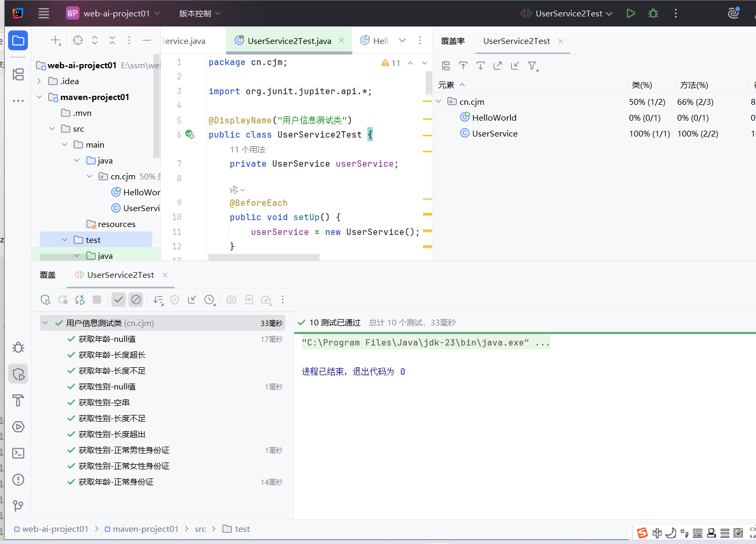
Task: Click the filter icon in coverage panel toolbar
Action: tap(533, 66)
